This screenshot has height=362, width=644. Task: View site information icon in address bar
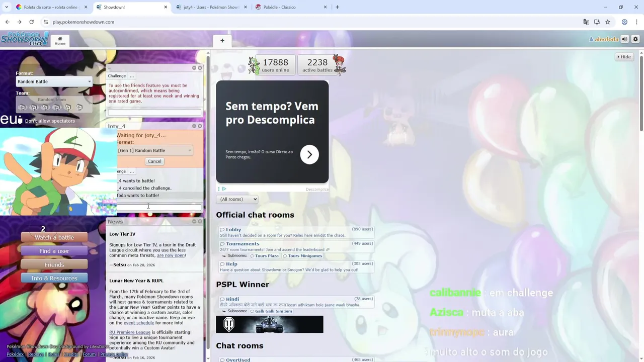coord(46,22)
